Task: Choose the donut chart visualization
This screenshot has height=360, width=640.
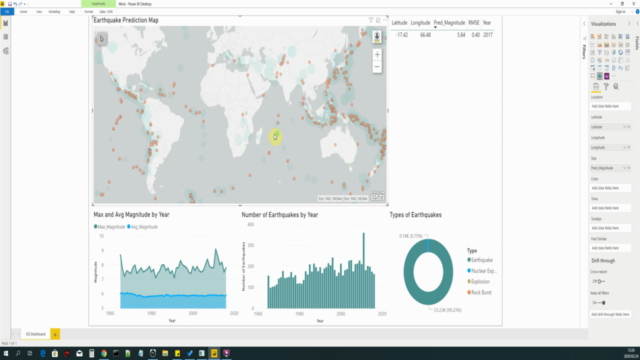Action: click(x=620, y=52)
